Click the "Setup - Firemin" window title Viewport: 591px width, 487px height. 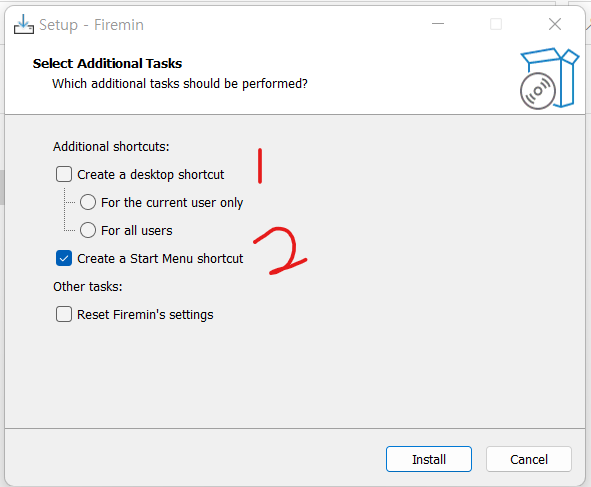coord(92,25)
